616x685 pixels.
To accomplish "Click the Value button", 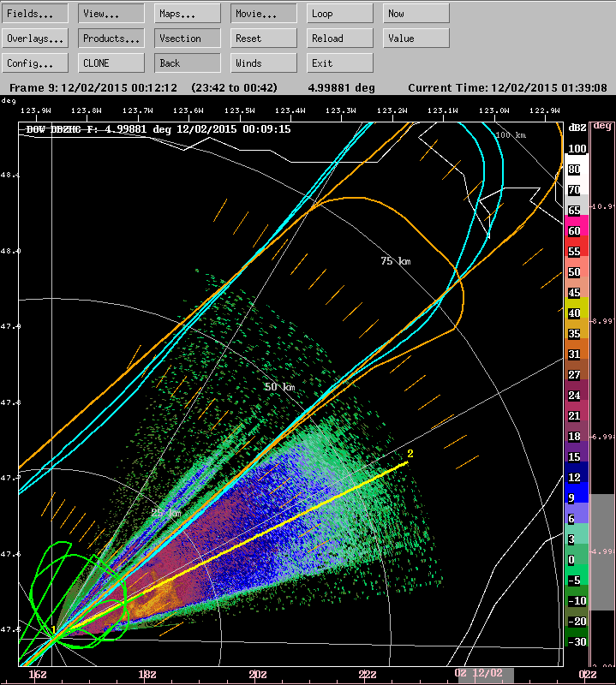I will click(x=416, y=39).
